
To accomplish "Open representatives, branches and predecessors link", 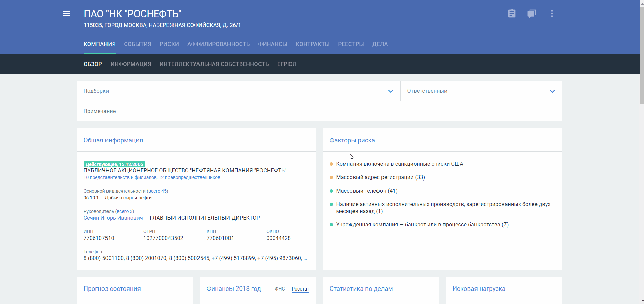I will pyautogui.click(x=152, y=177).
